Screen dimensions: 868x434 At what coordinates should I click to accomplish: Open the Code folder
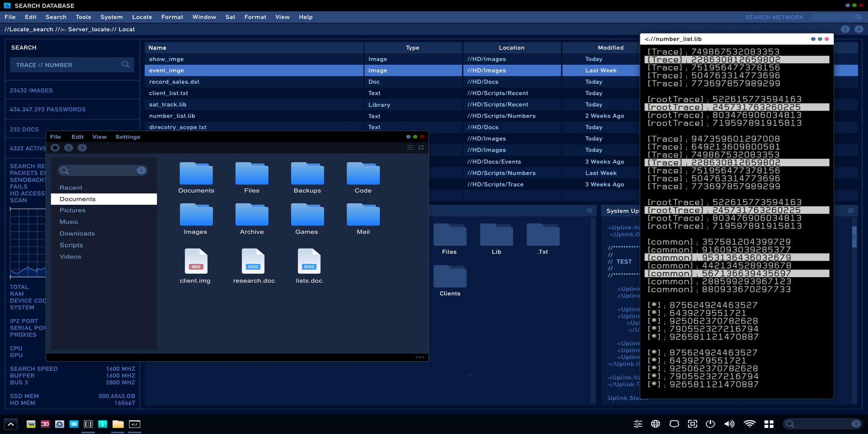363,178
